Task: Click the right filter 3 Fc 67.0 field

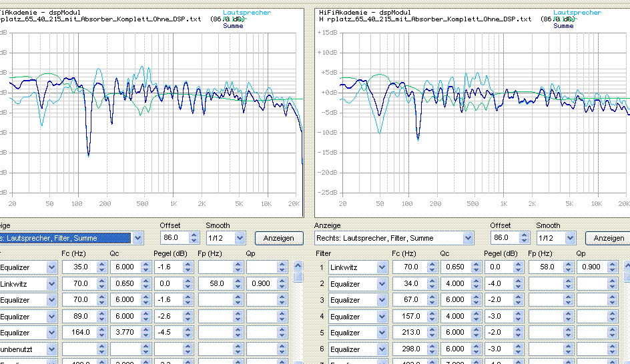Action: tap(410, 300)
